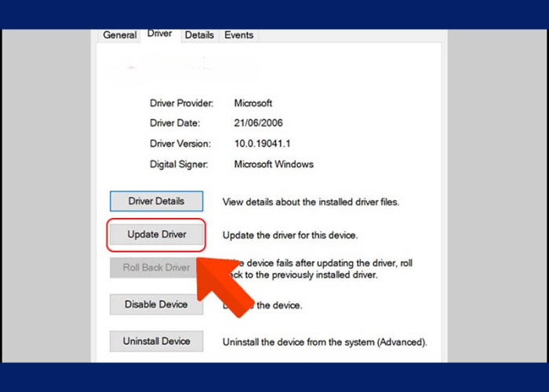
Task: Click the Driver Version label
Action: [180, 144]
